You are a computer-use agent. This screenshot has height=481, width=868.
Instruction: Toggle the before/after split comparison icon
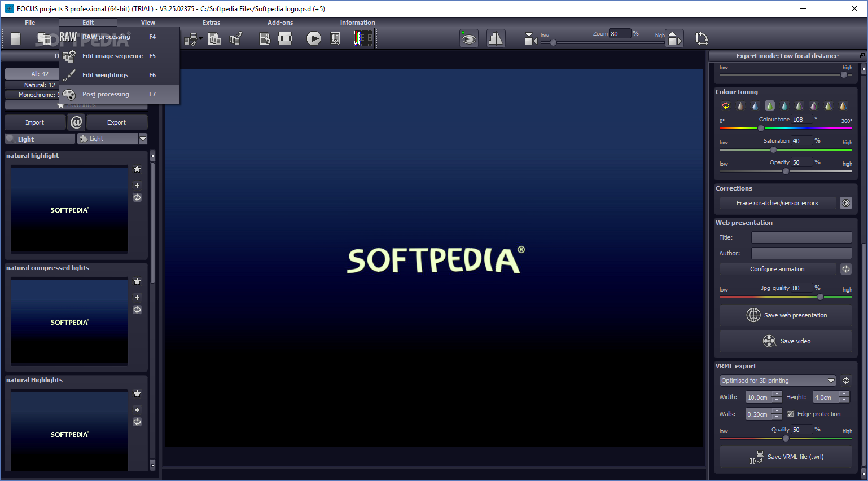pyautogui.click(x=496, y=38)
